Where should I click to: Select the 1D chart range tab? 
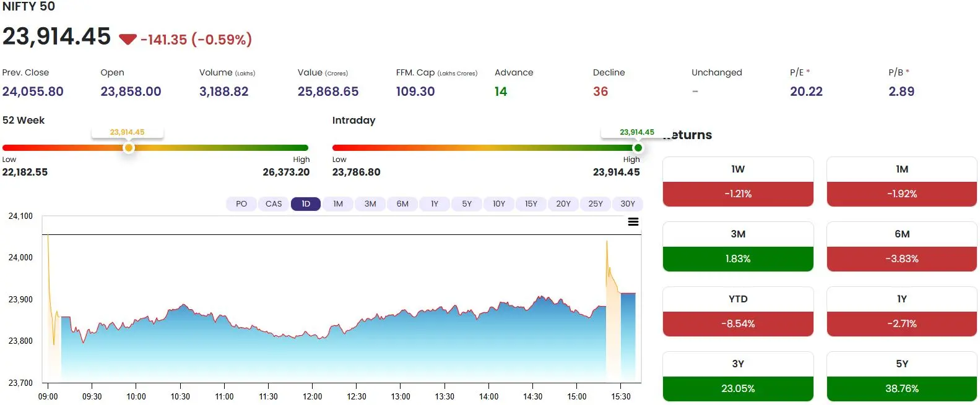point(306,204)
